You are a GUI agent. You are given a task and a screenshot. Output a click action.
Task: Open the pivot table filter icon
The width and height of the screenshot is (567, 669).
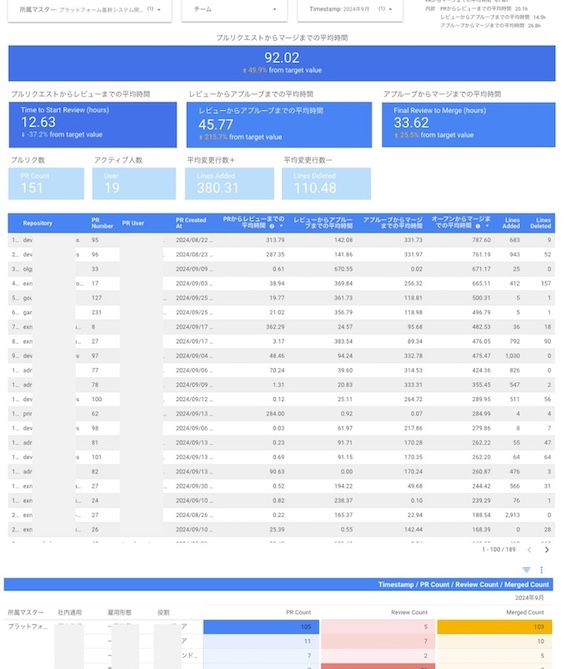click(x=526, y=570)
